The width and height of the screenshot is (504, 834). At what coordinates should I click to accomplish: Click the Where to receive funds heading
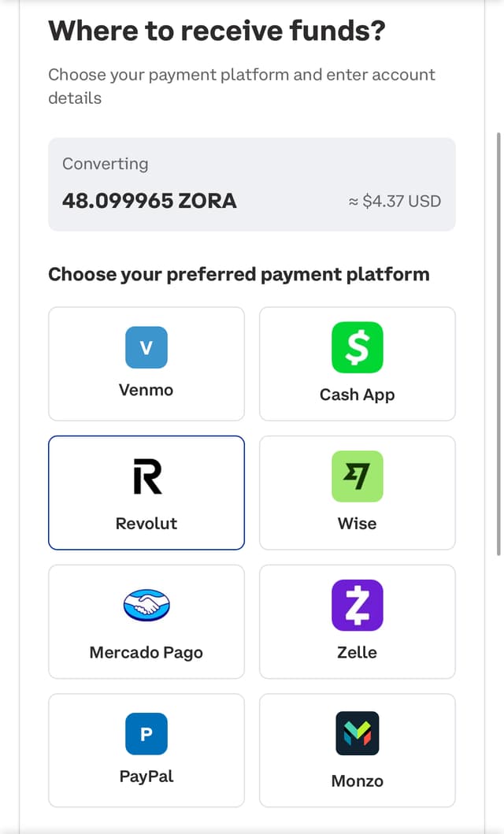(x=217, y=31)
